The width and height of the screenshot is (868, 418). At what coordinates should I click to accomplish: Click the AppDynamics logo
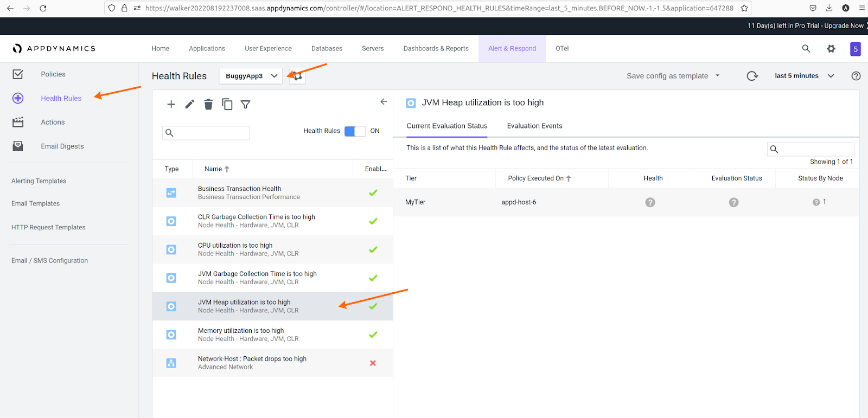[x=54, y=49]
